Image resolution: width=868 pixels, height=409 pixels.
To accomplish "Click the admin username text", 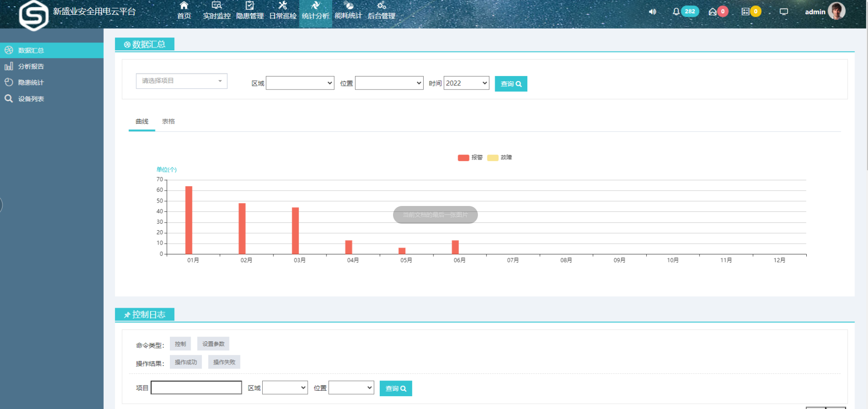I will [x=815, y=12].
